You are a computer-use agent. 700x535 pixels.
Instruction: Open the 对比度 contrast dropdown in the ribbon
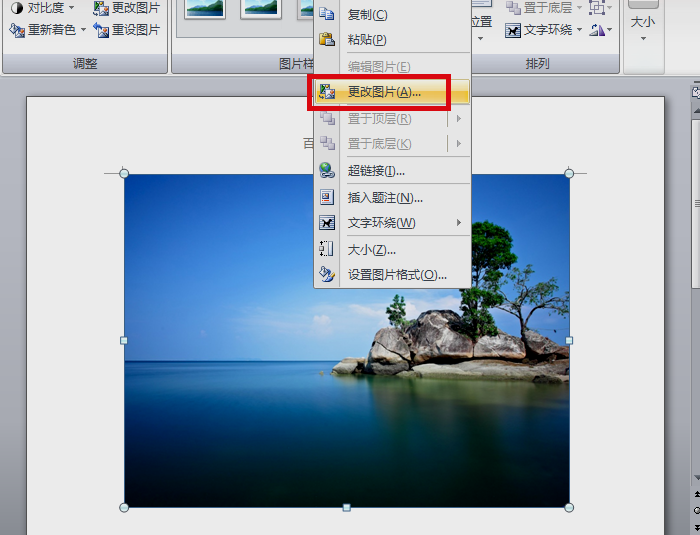tap(42, 7)
